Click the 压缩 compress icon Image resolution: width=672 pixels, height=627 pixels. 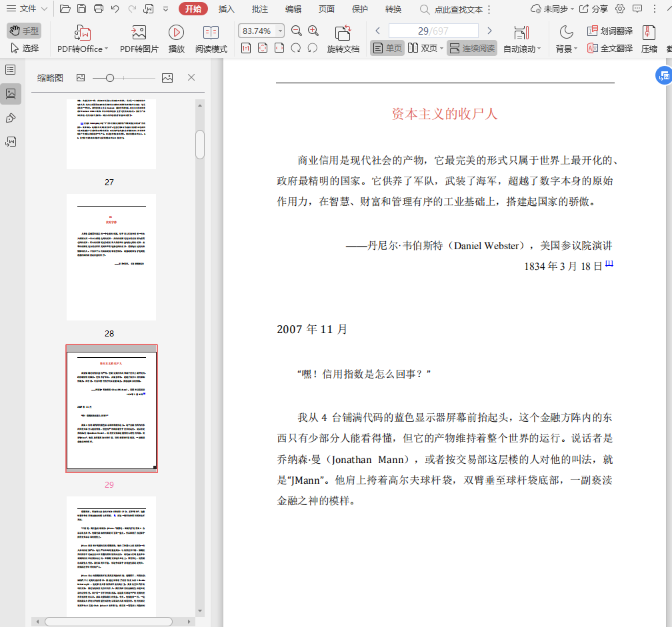(x=649, y=33)
